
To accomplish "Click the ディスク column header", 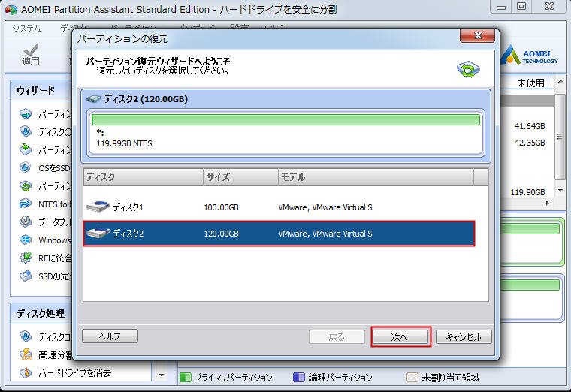I will click(x=143, y=177).
